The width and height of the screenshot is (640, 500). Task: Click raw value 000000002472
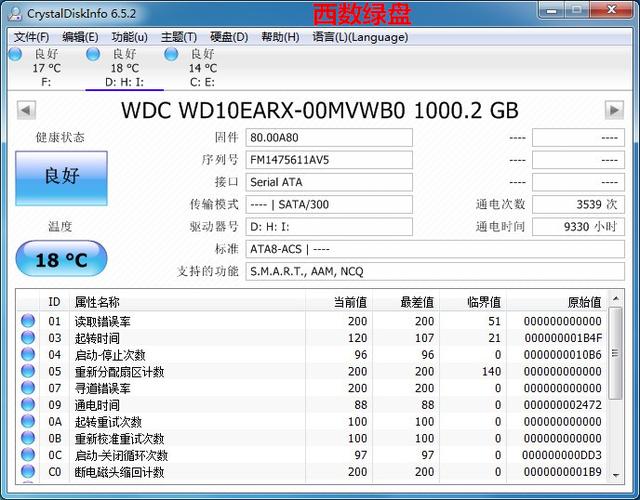coord(563,405)
